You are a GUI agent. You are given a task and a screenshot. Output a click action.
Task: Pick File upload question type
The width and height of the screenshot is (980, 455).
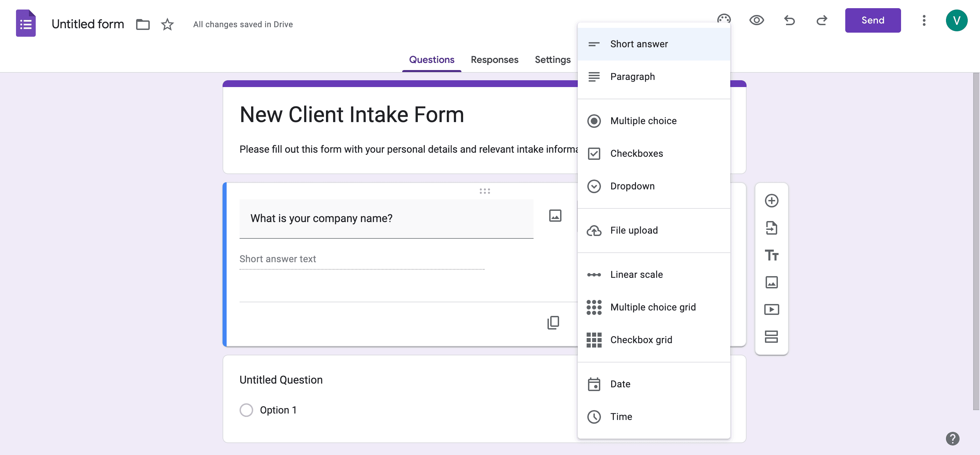click(654, 230)
